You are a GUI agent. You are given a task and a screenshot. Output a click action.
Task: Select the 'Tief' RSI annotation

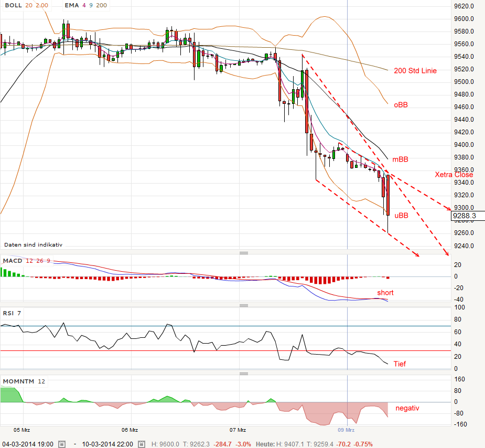click(400, 364)
